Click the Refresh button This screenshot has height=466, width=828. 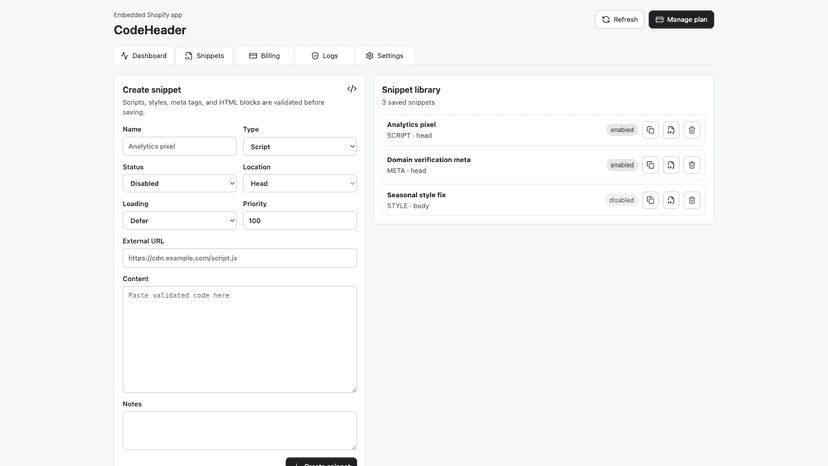point(619,20)
